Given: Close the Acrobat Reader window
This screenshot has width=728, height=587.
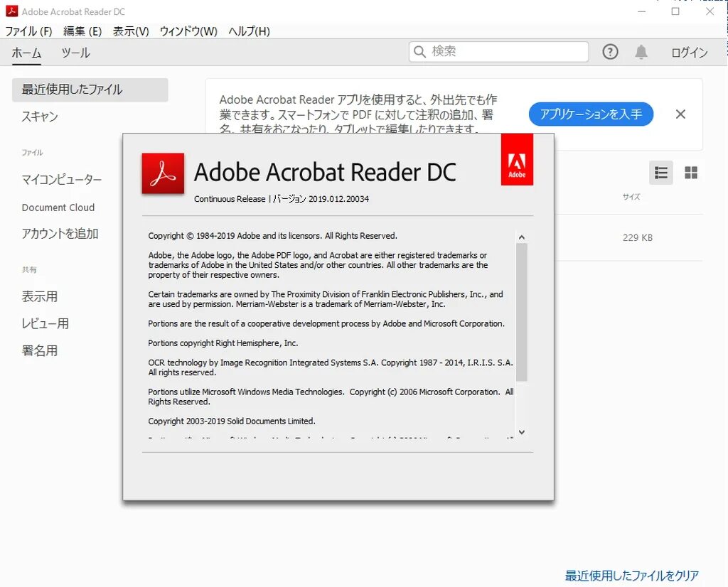Looking at the screenshot, I should [x=710, y=11].
